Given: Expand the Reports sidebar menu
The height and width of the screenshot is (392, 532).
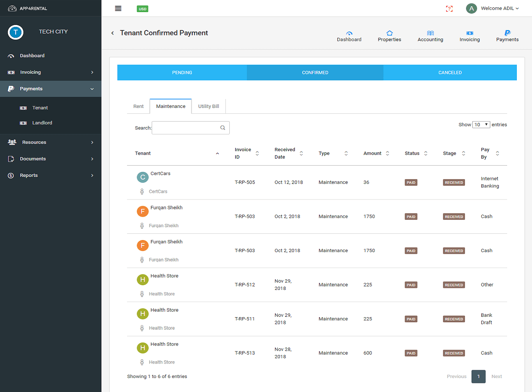Looking at the screenshot, I should (x=92, y=176).
